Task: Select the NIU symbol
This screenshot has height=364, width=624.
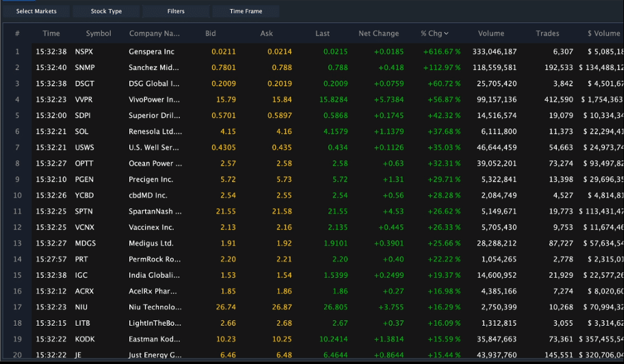Action: (x=81, y=307)
